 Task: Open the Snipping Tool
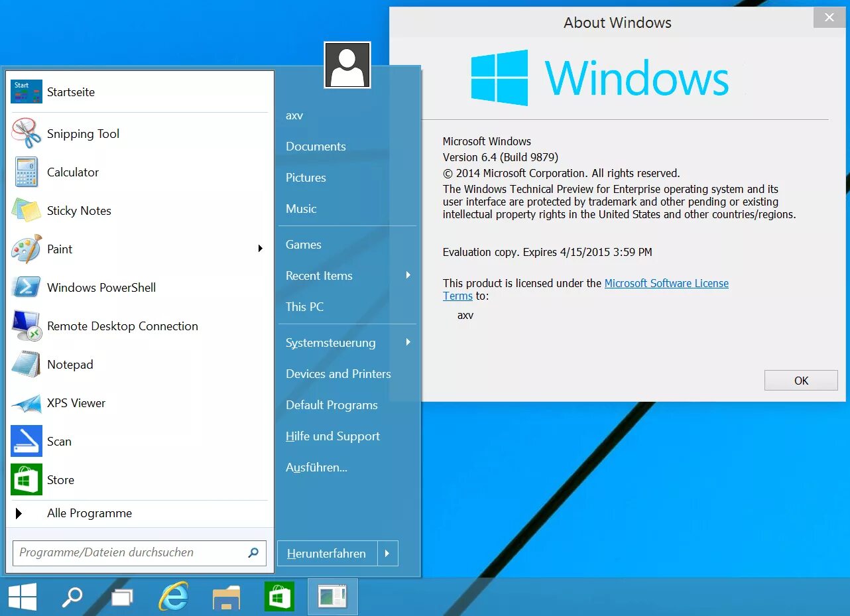pos(83,133)
